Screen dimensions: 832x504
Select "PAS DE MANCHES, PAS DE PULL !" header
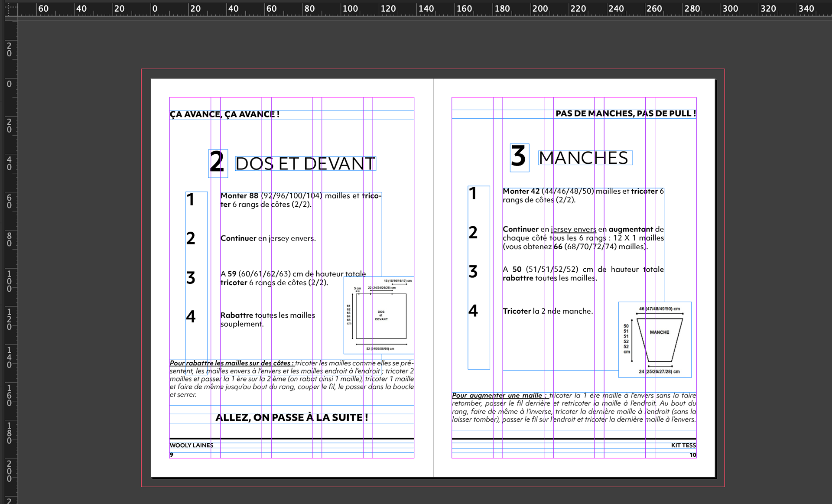(x=626, y=114)
